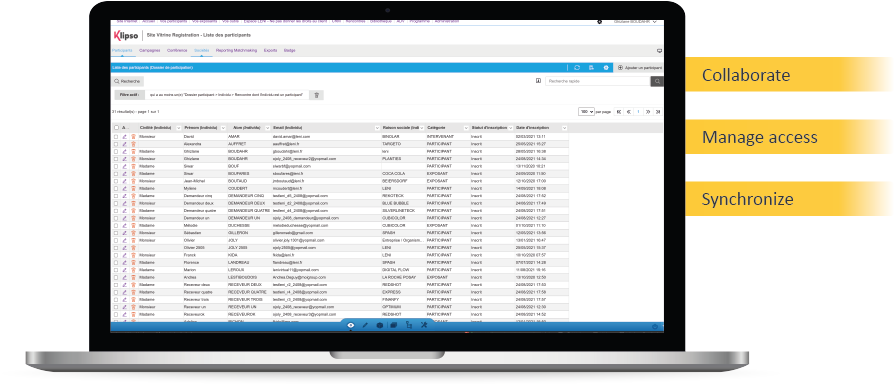
Task: Switch to the Campagnes tab
Action: (x=149, y=51)
